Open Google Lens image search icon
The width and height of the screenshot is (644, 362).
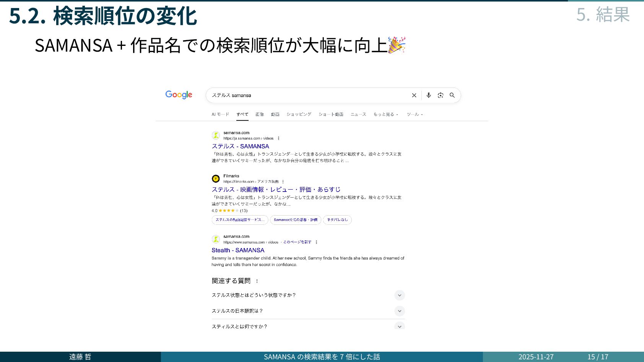(441, 95)
